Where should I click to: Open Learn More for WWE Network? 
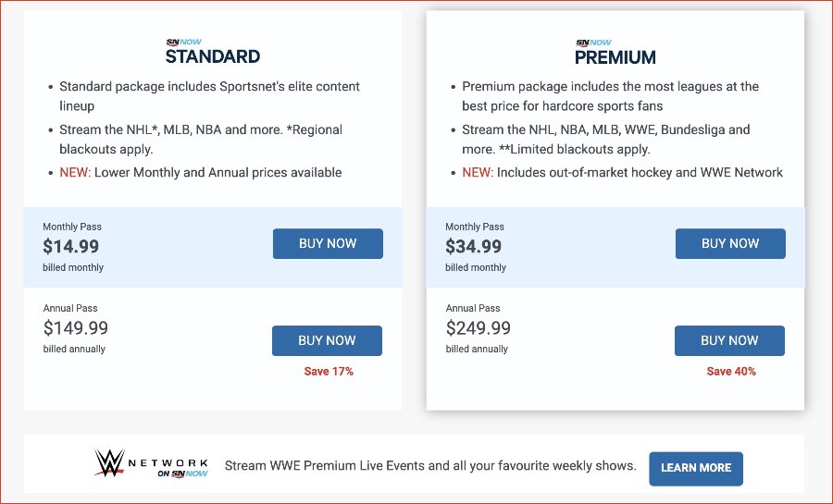(696, 469)
